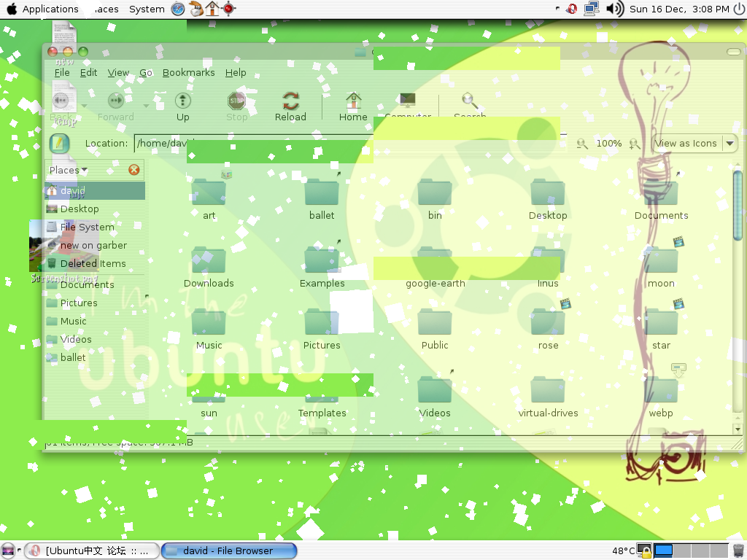
Task: Select the virtual-drives folder
Action: point(548,397)
